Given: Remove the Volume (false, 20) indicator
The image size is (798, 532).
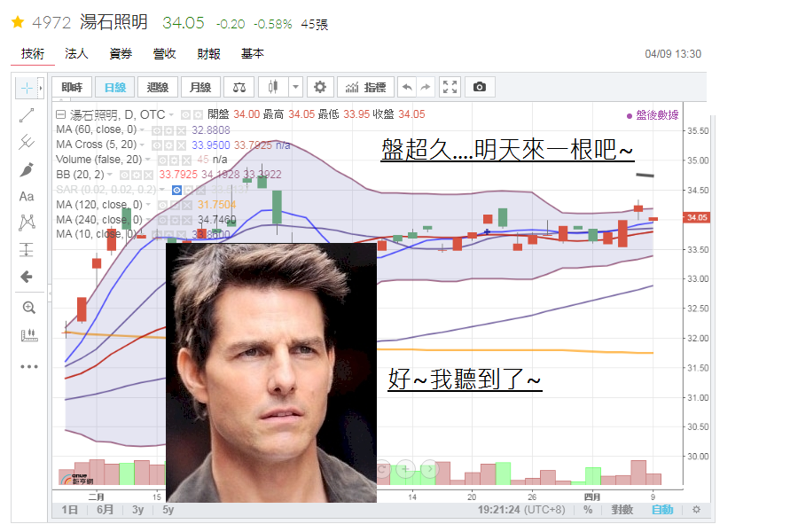Looking at the screenshot, I should (187, 160).
